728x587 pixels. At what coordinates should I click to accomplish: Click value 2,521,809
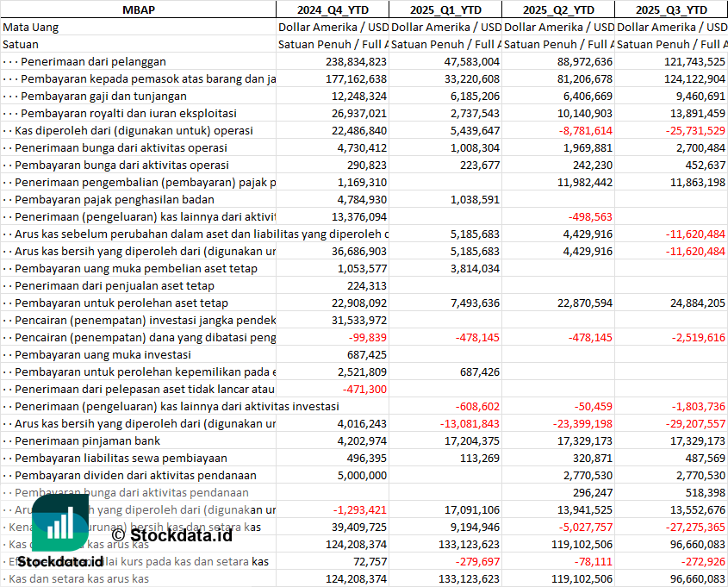pos(362,372)
